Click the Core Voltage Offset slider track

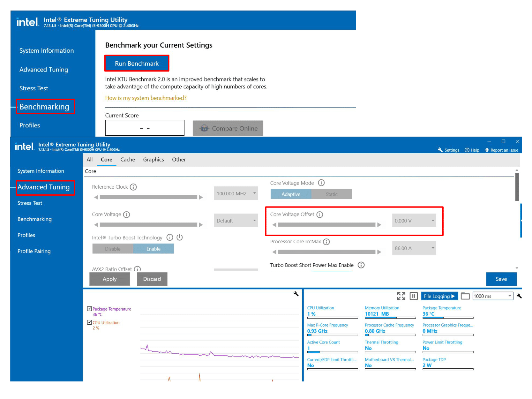[326, 225]
